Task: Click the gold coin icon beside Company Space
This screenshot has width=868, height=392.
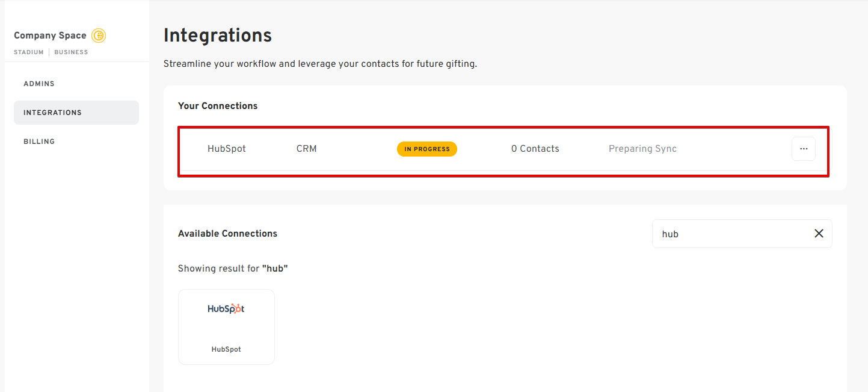Action: 99,36
